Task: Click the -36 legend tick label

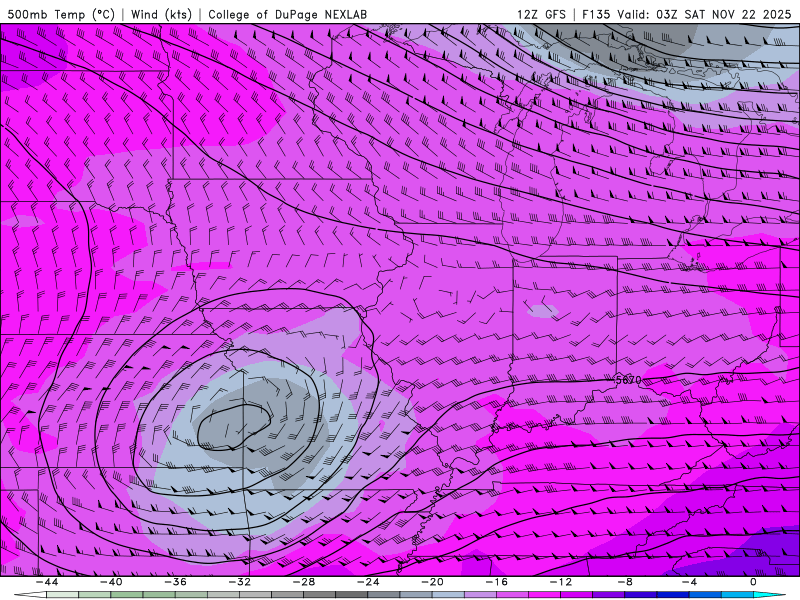Action: tap(175, 582)
